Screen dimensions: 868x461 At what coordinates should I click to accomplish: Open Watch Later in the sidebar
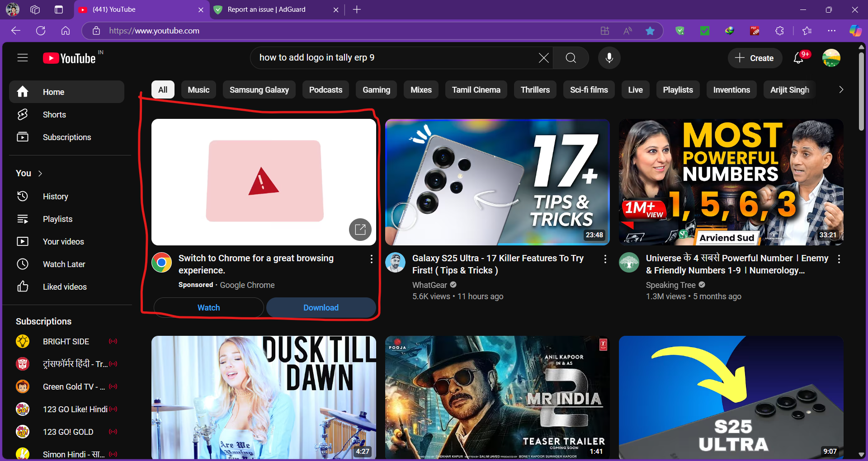coord(67,264)
